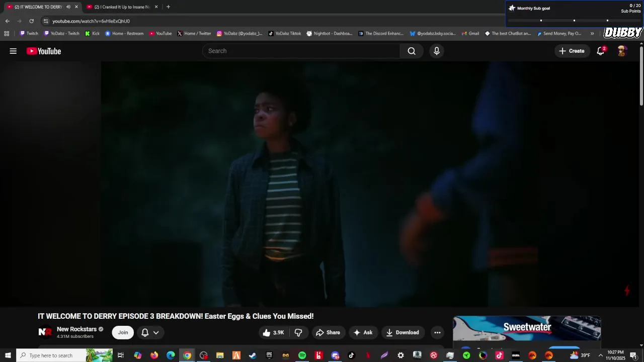Open the New Rockstars channel name link
Viewport: 644px width, 362px height.
point(76,329)
